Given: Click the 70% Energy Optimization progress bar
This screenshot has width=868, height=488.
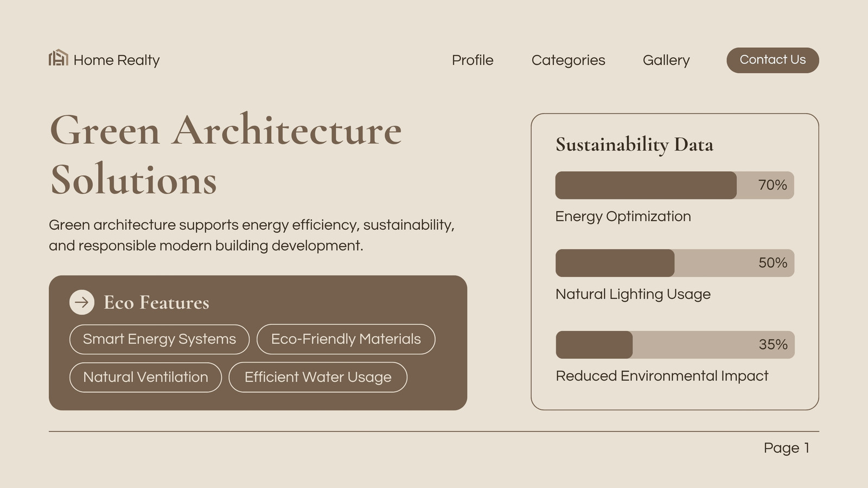Looking at the screenshot, I should point(674,185).
